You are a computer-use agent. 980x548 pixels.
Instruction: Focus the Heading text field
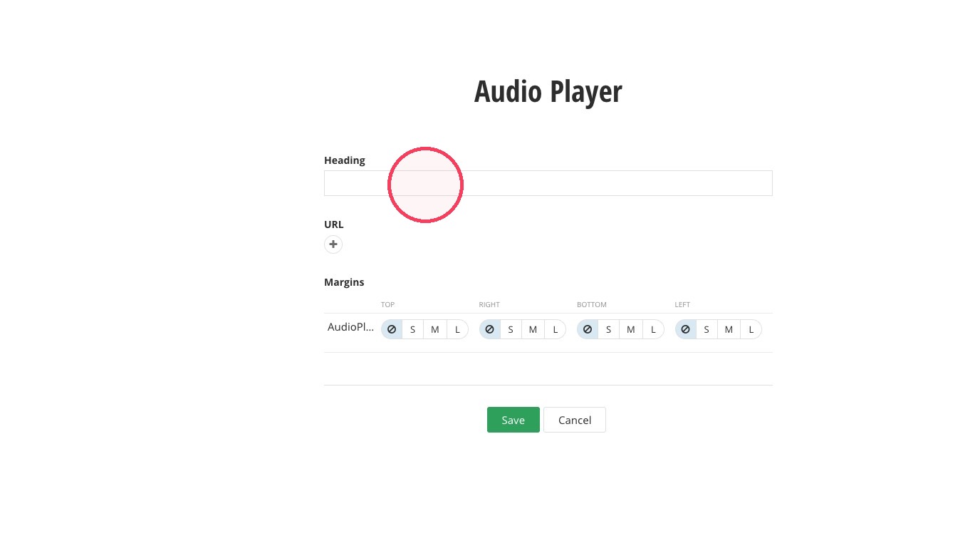[x=548, y=183]
